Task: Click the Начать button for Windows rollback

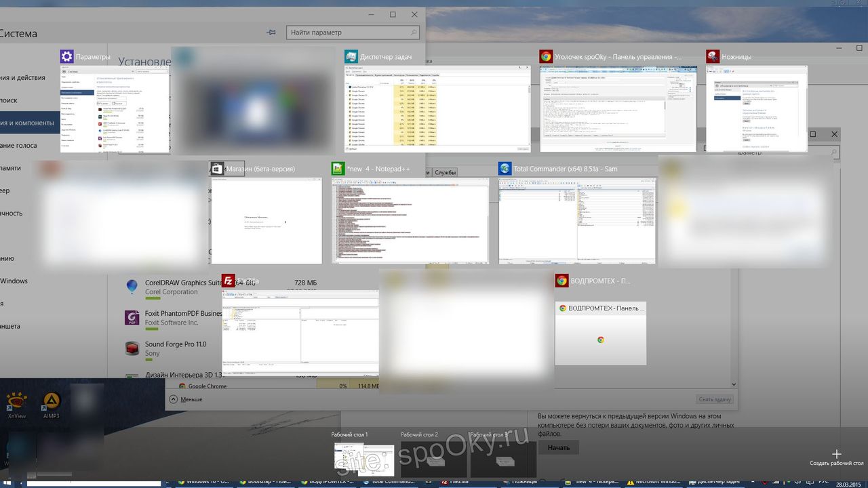Action: [x=557, y=447]
